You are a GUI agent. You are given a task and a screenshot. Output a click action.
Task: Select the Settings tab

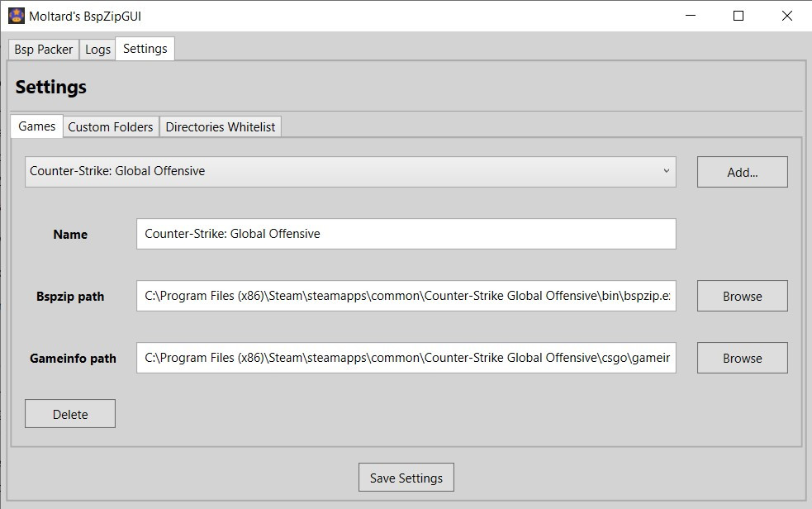(145, 49)
